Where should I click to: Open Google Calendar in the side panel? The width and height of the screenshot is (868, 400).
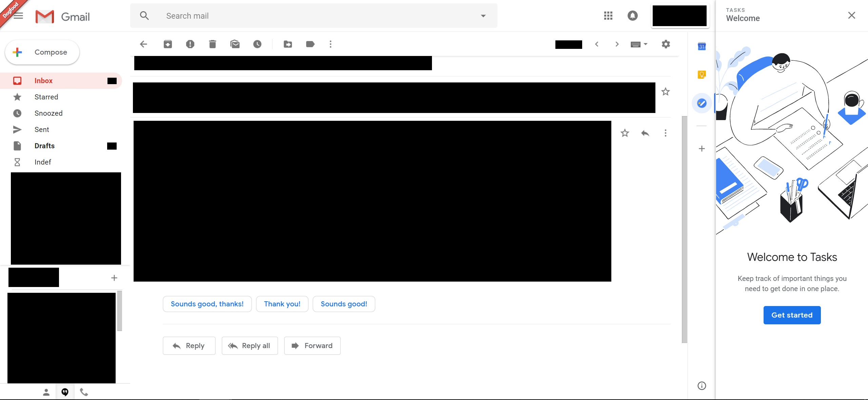(702, 46)
